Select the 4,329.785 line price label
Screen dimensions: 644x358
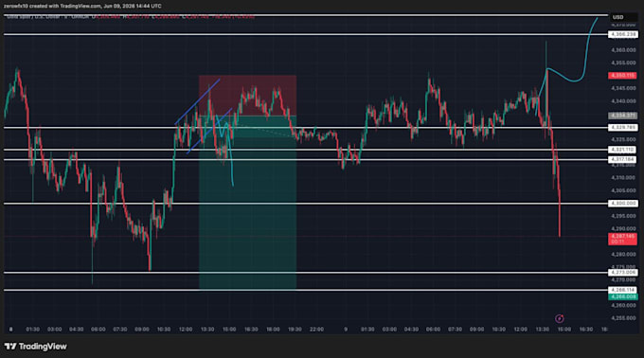point(622,128)
